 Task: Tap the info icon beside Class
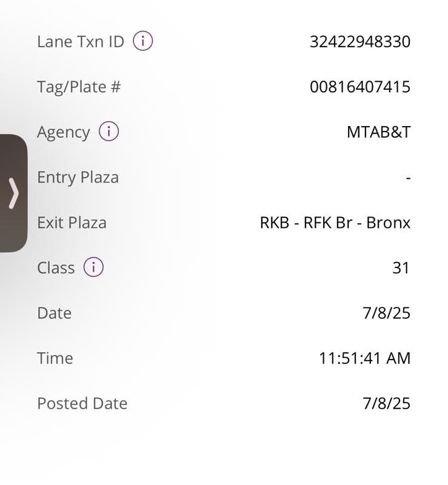tap(93, 267)
